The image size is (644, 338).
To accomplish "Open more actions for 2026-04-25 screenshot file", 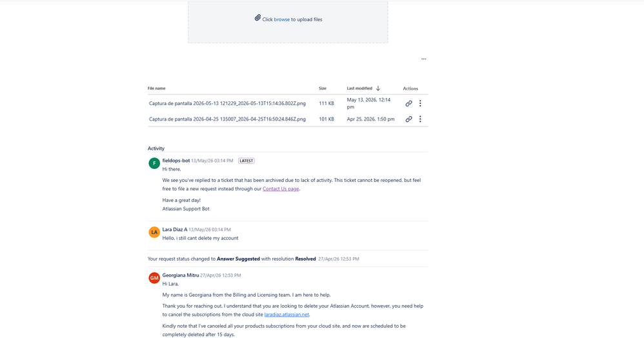I will pos(420,119).
